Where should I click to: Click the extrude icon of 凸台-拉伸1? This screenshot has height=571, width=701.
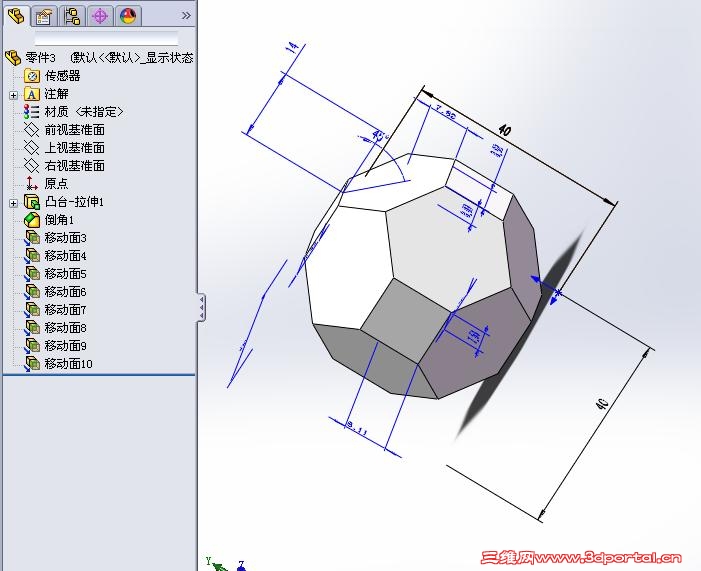[32, 202]
